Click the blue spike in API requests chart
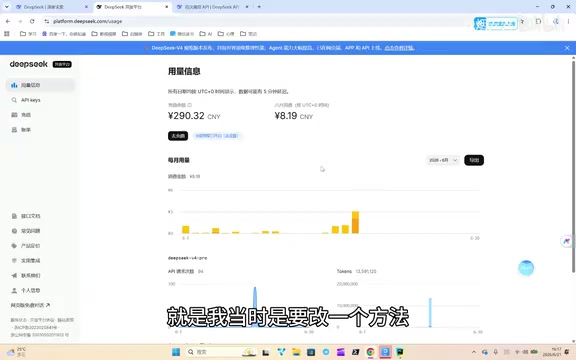This screenshot has width=576, height=360. [255, 307]
